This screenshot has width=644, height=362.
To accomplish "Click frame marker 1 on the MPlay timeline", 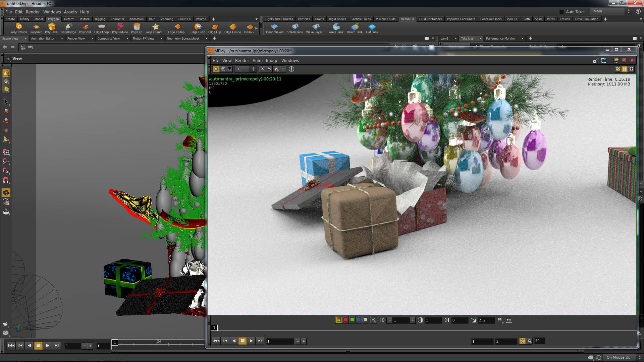I will pos(214,328).
